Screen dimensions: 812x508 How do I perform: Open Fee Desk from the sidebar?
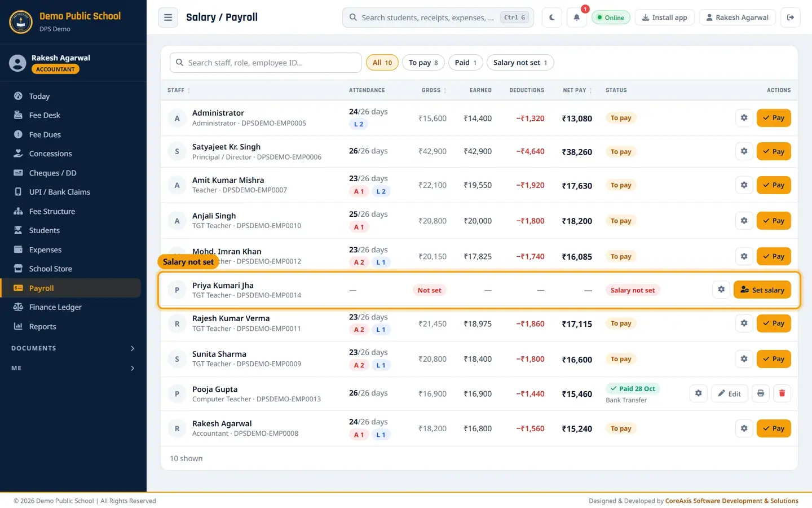coord(71,115)
